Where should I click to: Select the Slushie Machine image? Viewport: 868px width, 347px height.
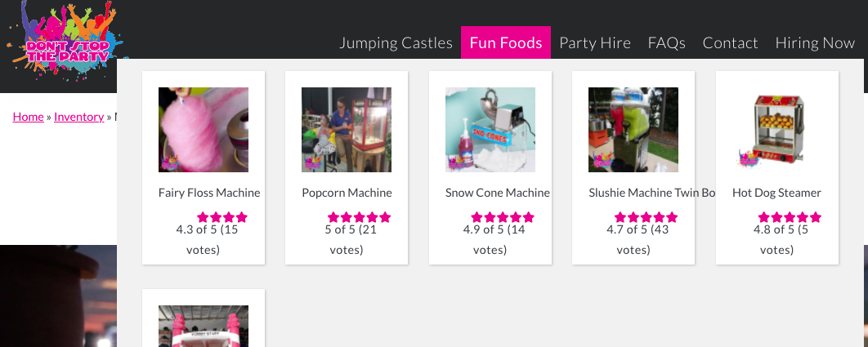point(633,130)
